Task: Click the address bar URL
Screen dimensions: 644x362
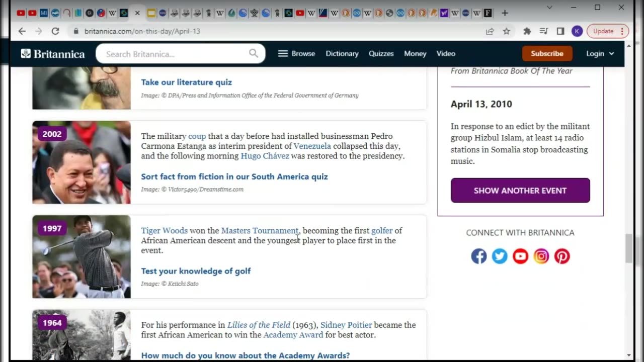Action: 142,31
